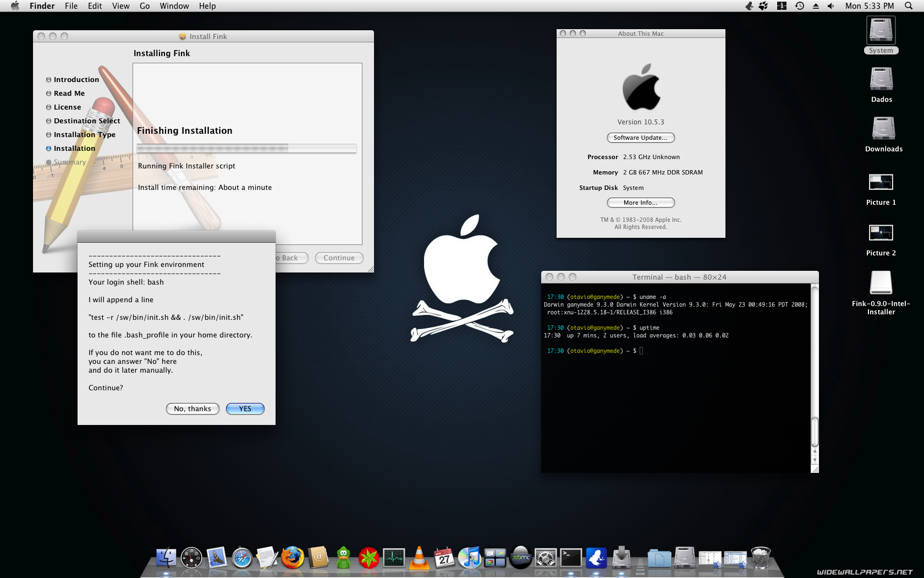Open the Window menu

[x=174, y=6]
